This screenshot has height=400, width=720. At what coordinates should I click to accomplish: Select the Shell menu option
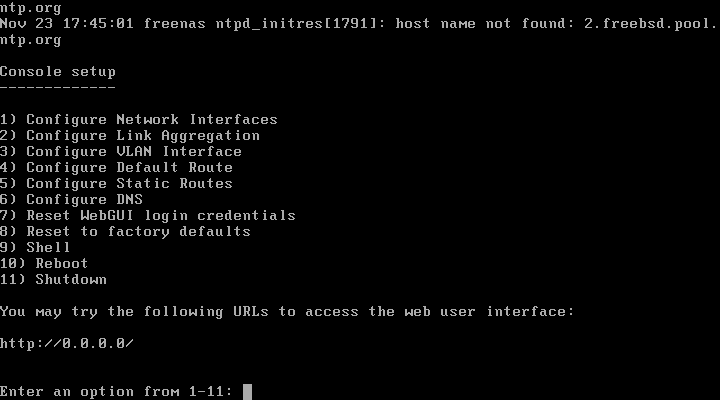(36, 248)
